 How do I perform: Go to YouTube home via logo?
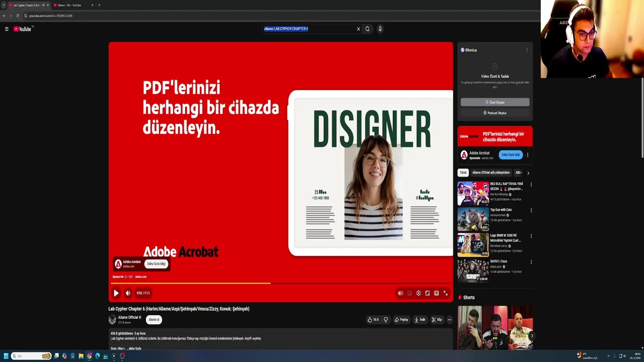(x=23, y=29)
